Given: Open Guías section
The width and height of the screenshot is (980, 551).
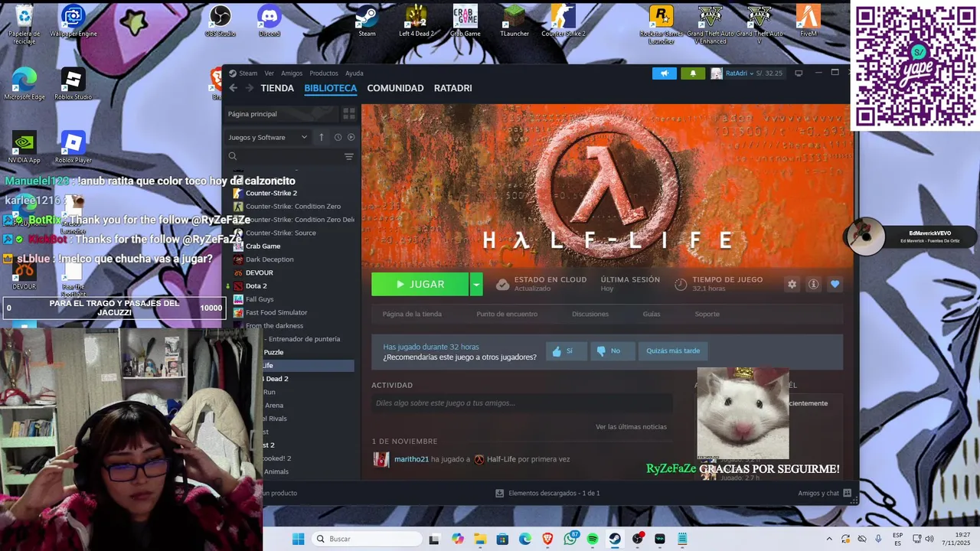Looking at the screenshot, I should click(652, 314).
